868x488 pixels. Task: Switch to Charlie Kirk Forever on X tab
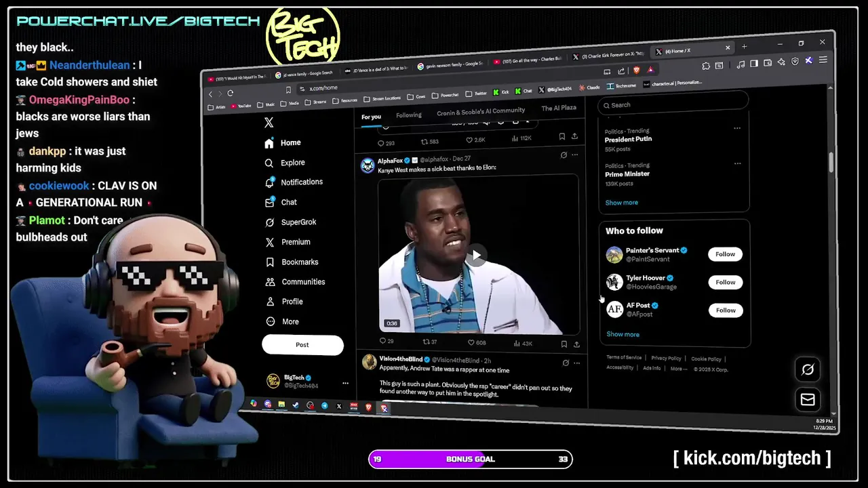(608, 56)
